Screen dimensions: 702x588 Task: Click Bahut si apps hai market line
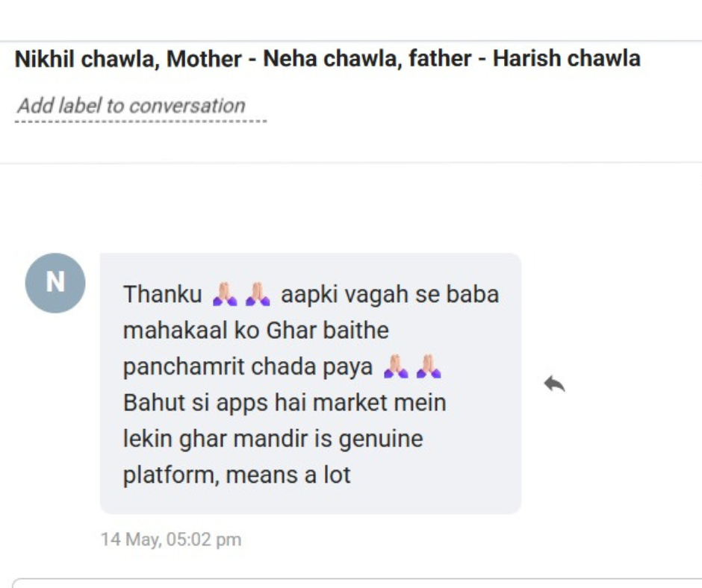point(285,402)
